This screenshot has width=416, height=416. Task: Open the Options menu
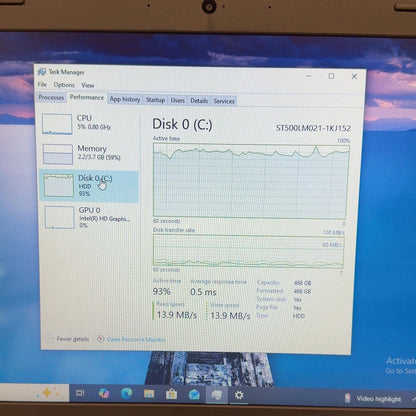click(64, 85)
